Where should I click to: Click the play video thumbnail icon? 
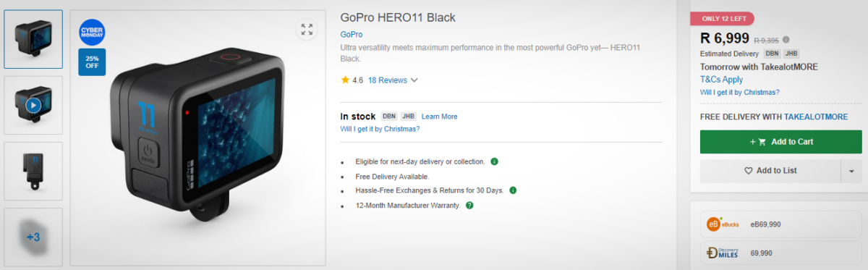(33, 106)
